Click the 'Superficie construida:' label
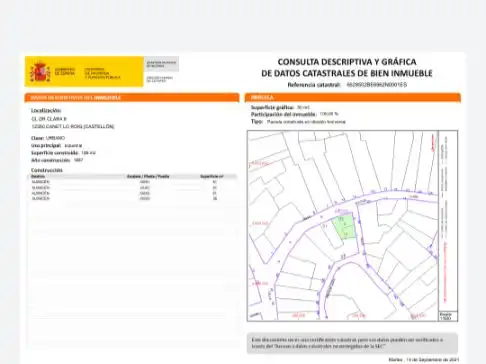The height and width of the screenshot is (364, 486). coord(55,153)
